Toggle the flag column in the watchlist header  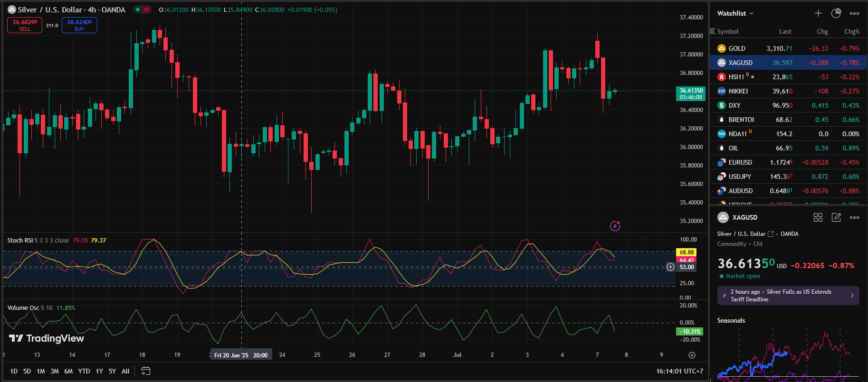coord(712,31)
